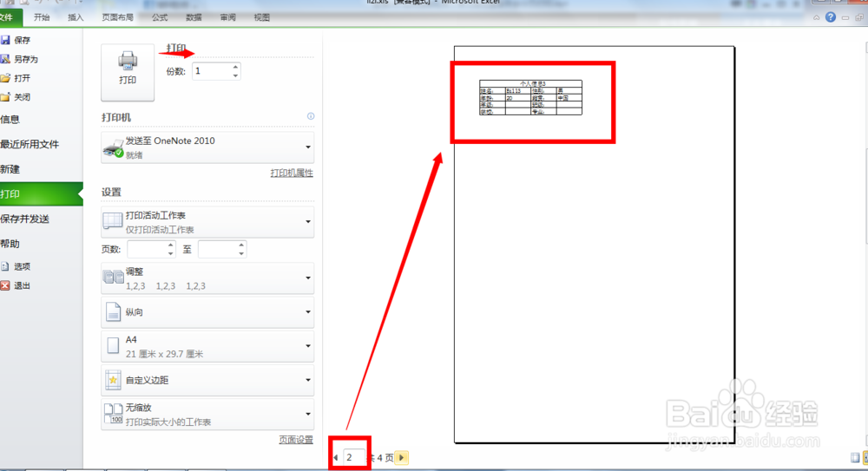
Task: Go to the next preview page
Action: coord(402,458)
